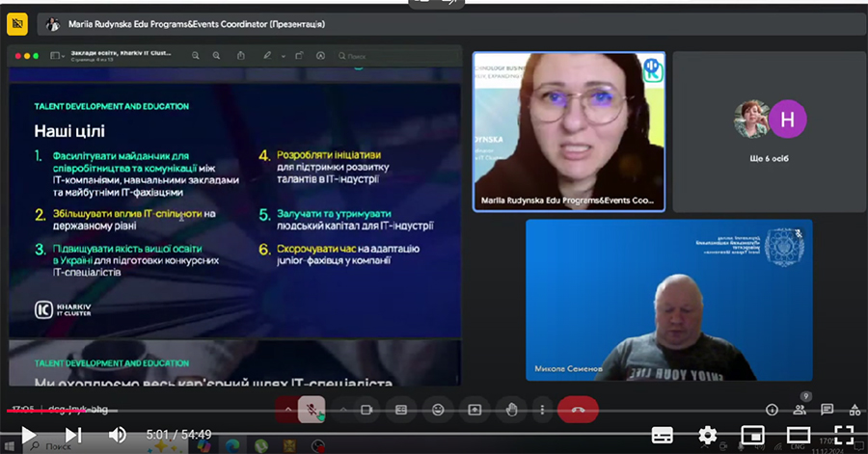Viewport: 868px width, 454px height.
Task: Open sidebar view dropdown in Preview toolbar
Action: click(x=57, y=56)
